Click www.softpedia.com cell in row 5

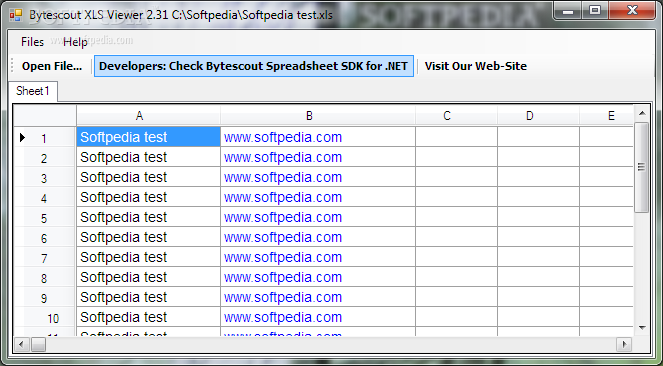click(x=318, y=217)
